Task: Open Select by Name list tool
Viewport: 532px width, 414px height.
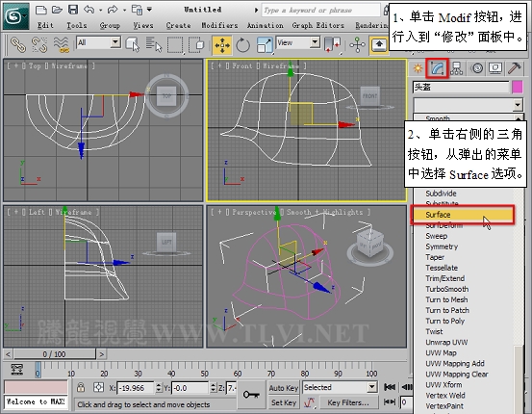Action: pyautogui.click(x=154, y=45)
